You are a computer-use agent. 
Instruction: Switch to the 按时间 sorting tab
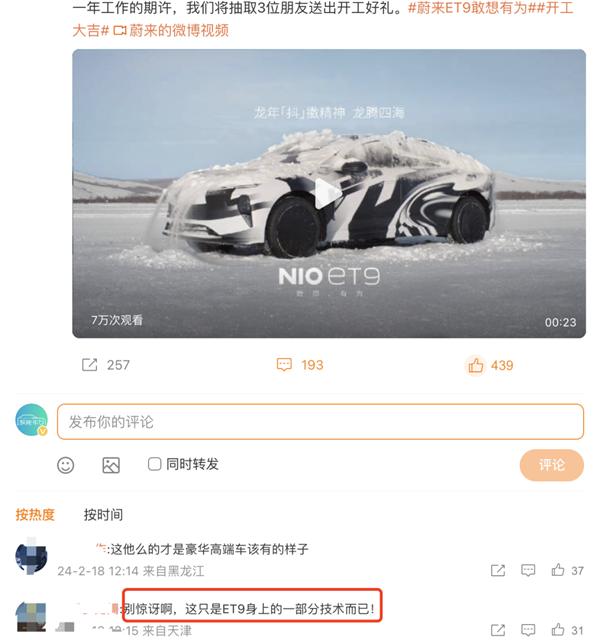103,515
